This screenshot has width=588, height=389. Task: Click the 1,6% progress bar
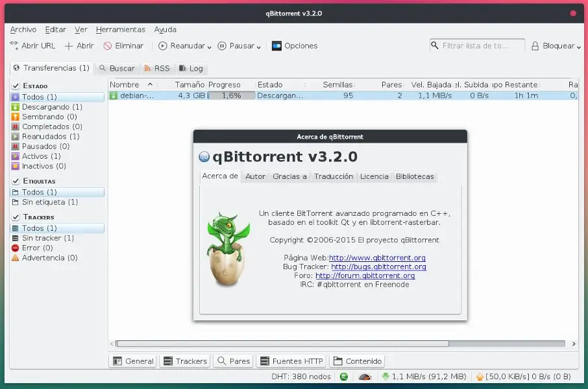tap(231, 95)
